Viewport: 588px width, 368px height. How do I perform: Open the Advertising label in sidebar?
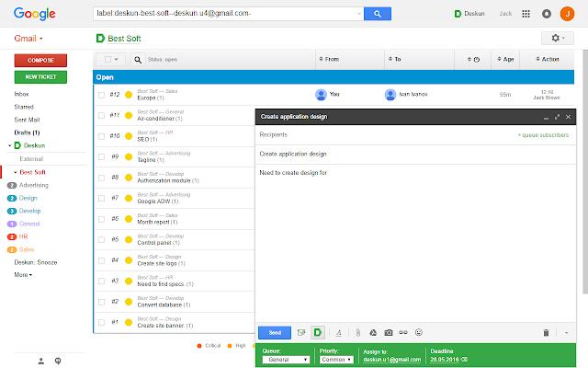tap(34, 185)
